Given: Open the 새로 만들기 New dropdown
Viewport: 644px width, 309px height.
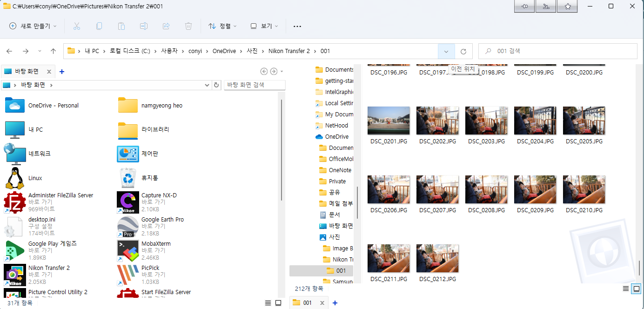Looking at the screenshot, I should pyautogui.click(x=33, y=26).
